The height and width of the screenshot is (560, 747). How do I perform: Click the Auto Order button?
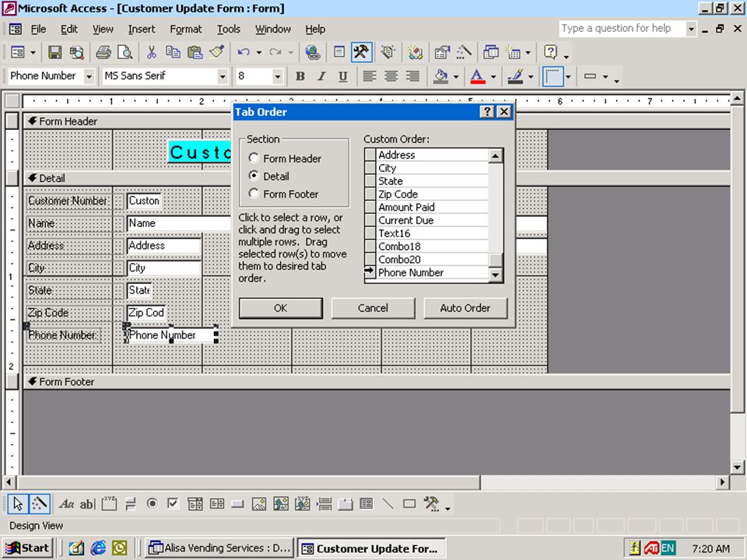[x=465, y=308]
